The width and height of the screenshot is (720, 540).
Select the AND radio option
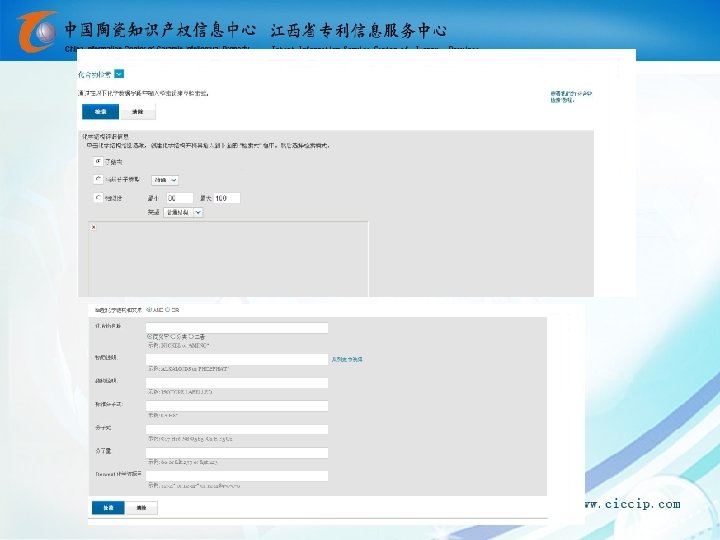(x=149, y=310)
